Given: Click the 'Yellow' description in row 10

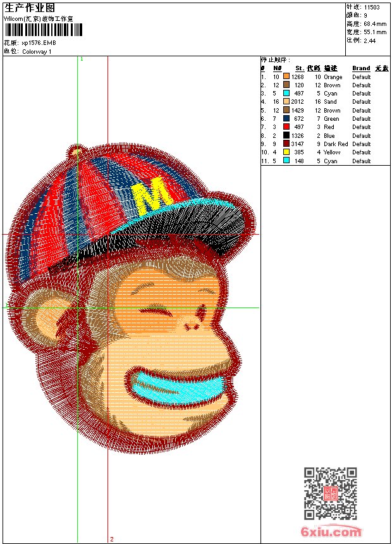Looking at the screenshot, I should tap(332, 152).
